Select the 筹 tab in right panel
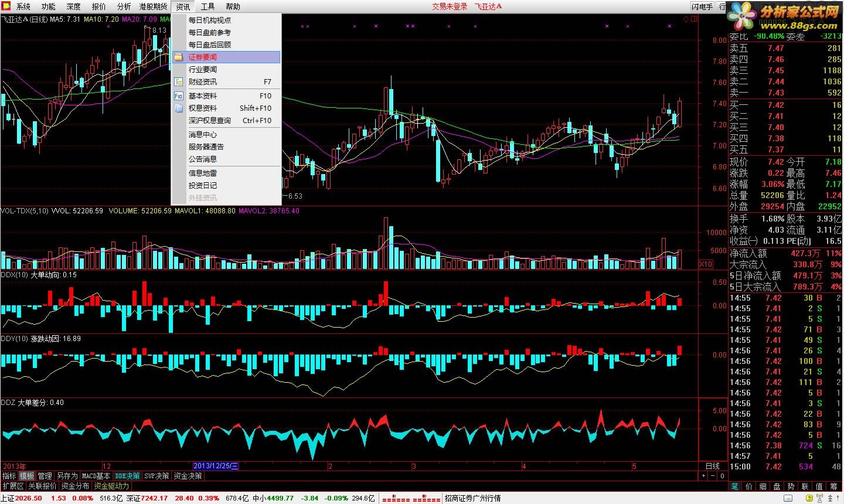The image size is (844, 504). click(833, 486)
